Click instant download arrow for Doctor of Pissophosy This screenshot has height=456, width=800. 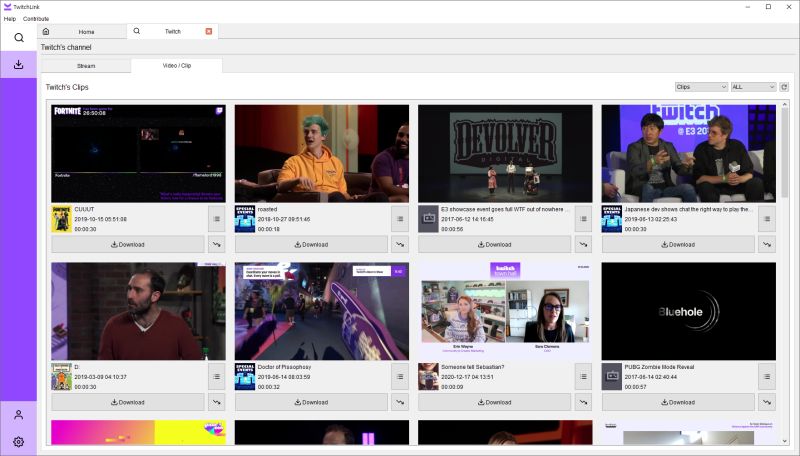coord(400,402)
